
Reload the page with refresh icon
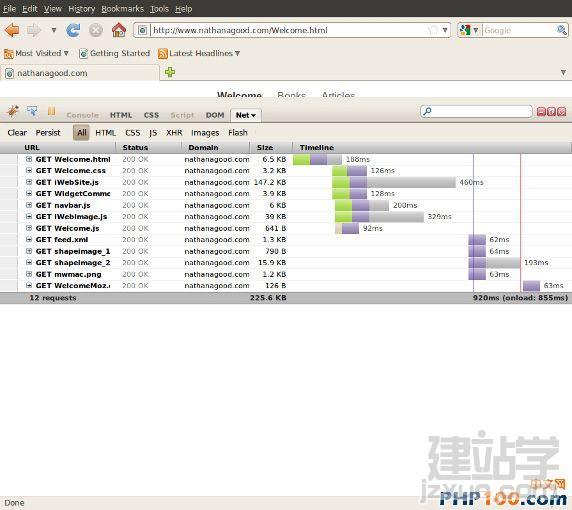pyautogui.click(x=73, y=30)
